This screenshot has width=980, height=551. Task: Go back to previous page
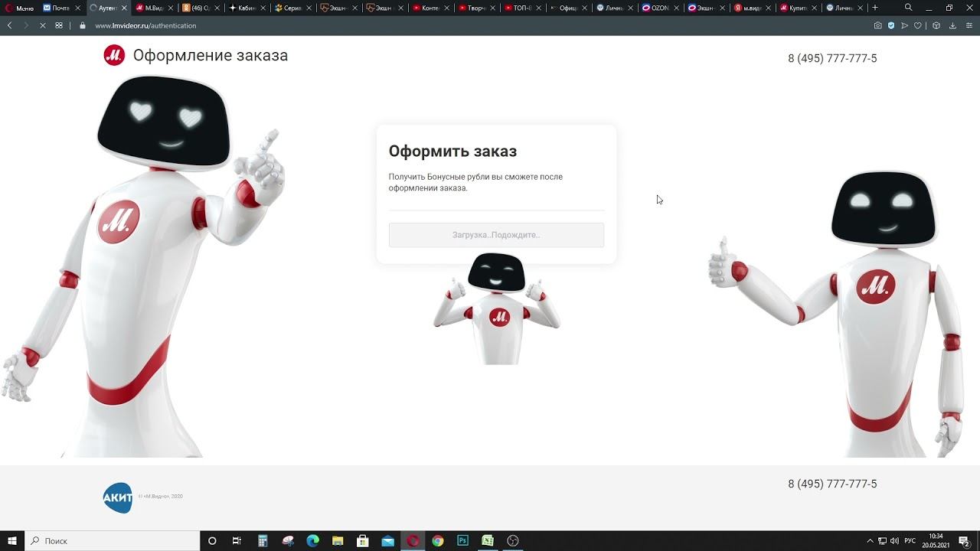point(9,25)
